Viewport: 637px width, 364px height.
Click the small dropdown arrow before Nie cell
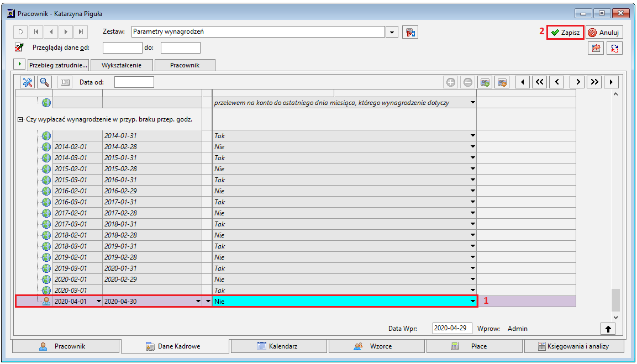point(208,302)
